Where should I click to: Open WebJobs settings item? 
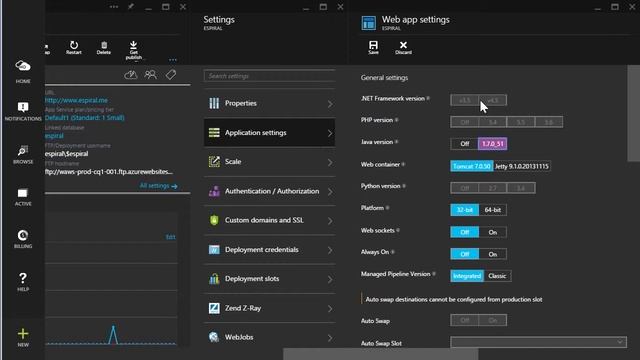[x=269, y=337]
